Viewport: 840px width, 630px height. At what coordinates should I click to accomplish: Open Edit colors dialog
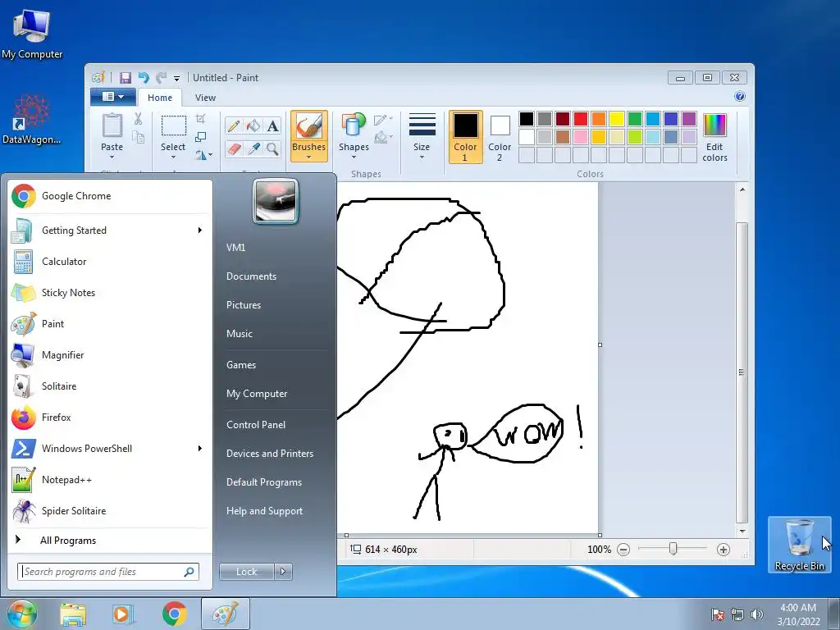pos(714,137)
